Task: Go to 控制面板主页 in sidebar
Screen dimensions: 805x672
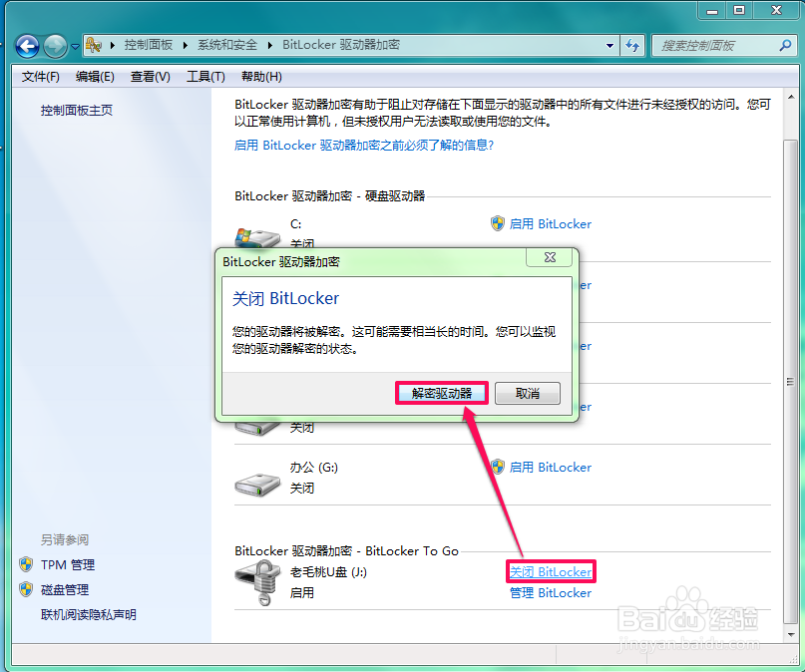Action: click(x=77, y=111)
